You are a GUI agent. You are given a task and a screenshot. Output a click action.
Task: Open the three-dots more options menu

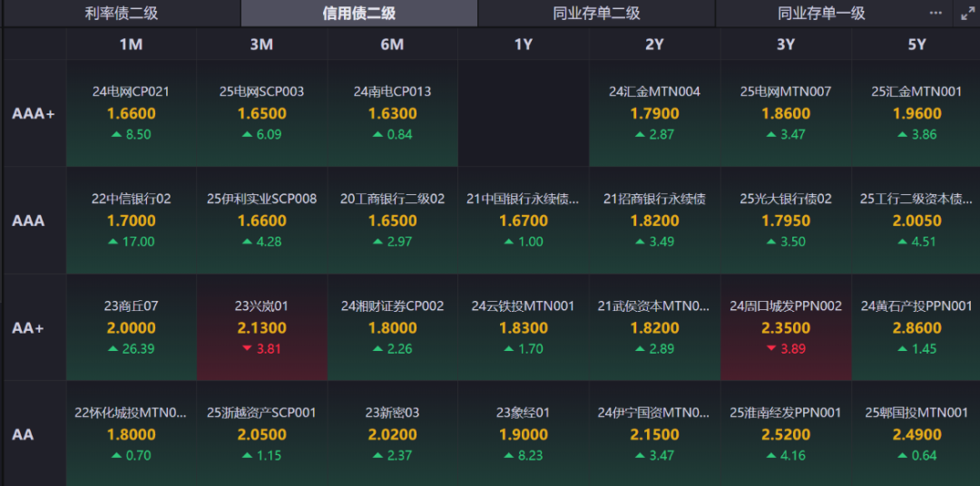(x=935, y=13)
